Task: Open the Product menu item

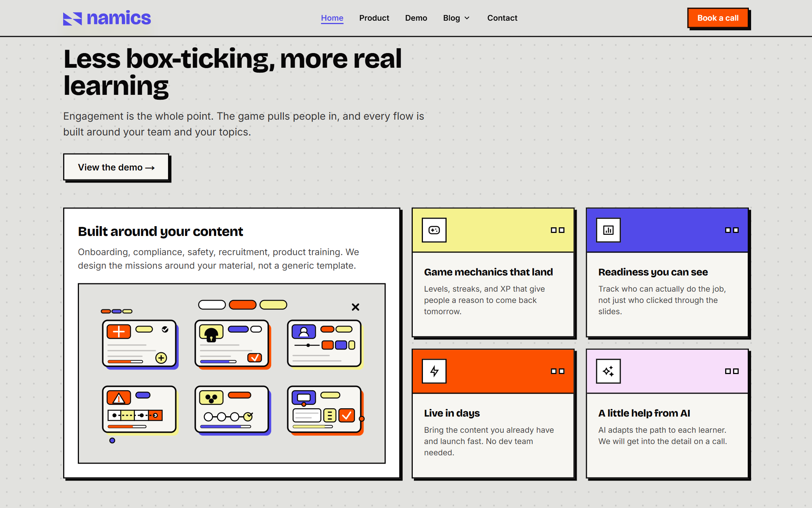Action: tap(374, 18)
